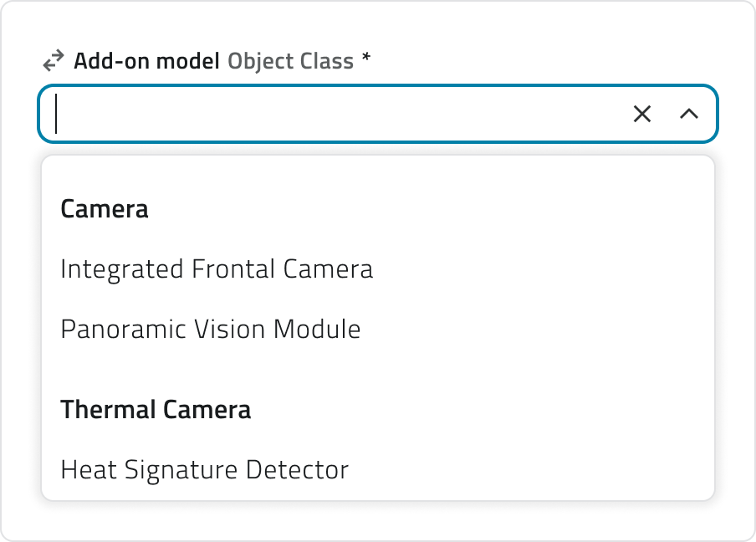Viewport: 756px width, 542px height.
Task: Click the Camera group header
Action: [104, 208]
